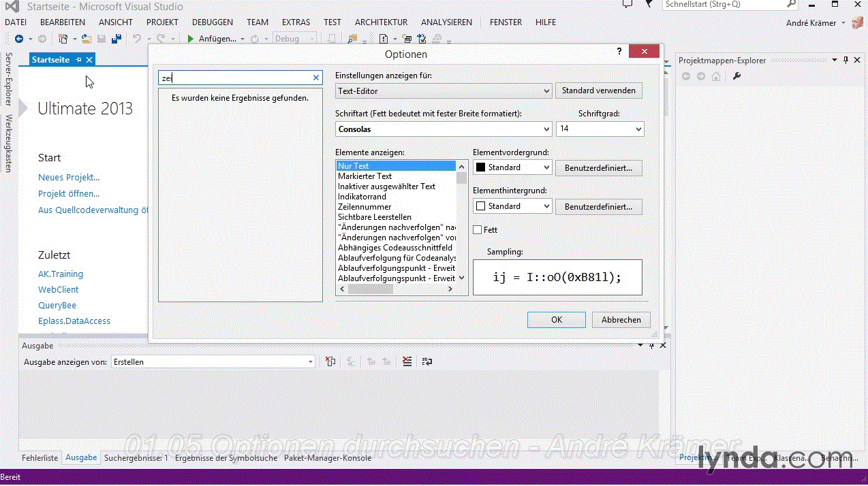Screen dimensions: 868x486
Task: Click the clear all output icon
Action: [407, 361]
